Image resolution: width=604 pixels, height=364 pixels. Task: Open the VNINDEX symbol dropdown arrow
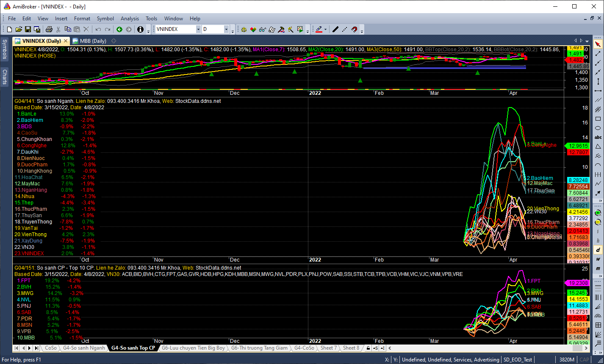pyautogui.click(x=198, y=29)
